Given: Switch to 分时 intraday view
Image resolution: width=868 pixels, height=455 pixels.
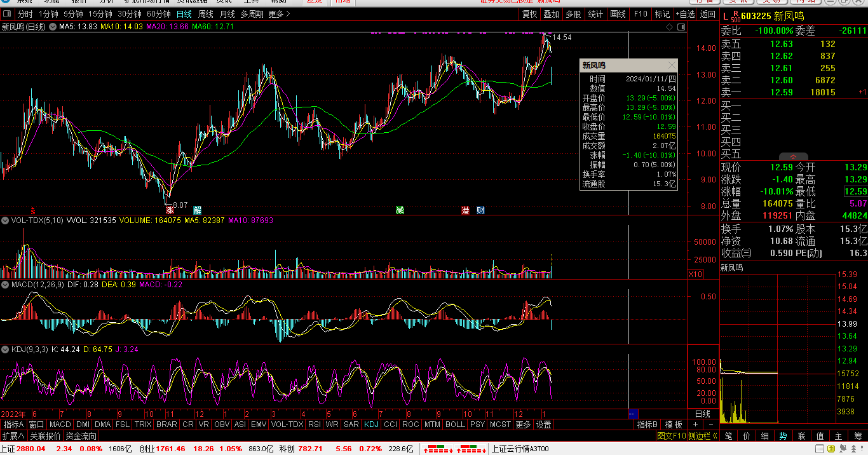Looking at the screenshot, I should (x=25, y=14).
